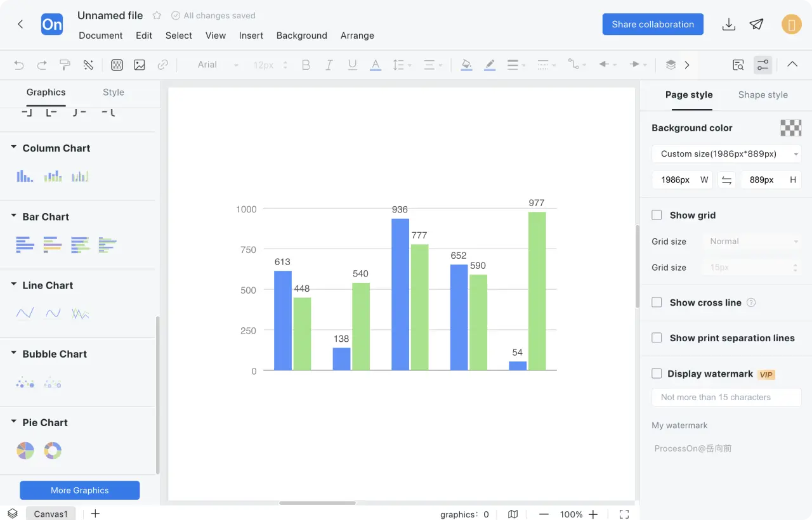Click the download icon
The height and width of the screenshot is (520, 812).
pyautogui.click(x=729, y=24)
